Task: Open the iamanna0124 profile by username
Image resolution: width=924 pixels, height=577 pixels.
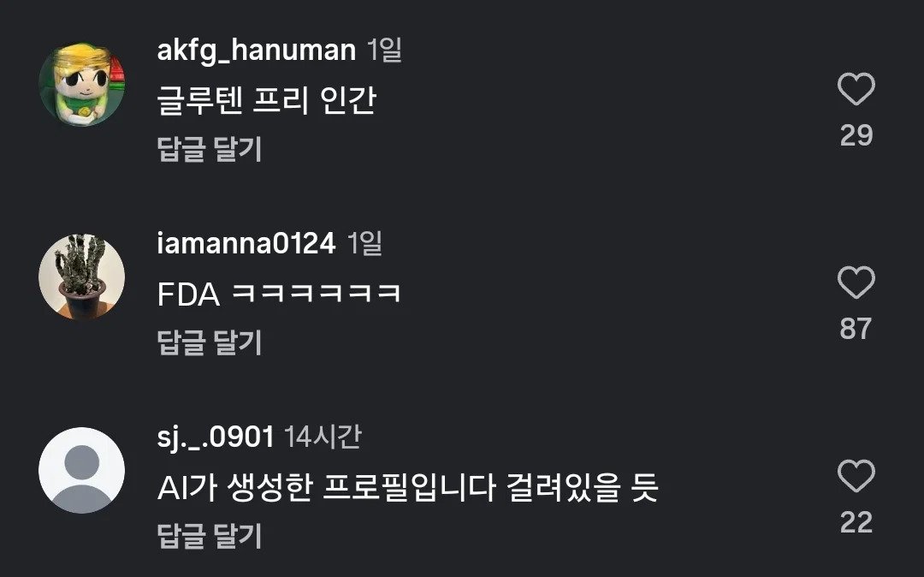Action: click(x=246, y=243)
